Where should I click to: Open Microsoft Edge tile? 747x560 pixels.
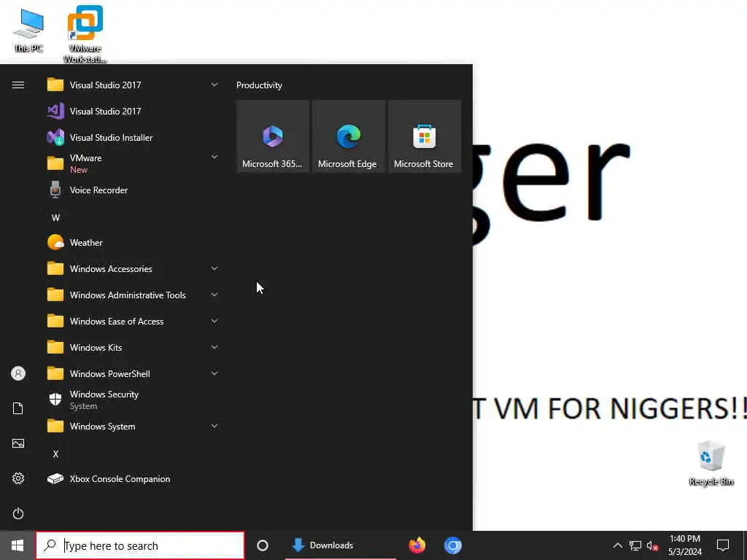348,136
